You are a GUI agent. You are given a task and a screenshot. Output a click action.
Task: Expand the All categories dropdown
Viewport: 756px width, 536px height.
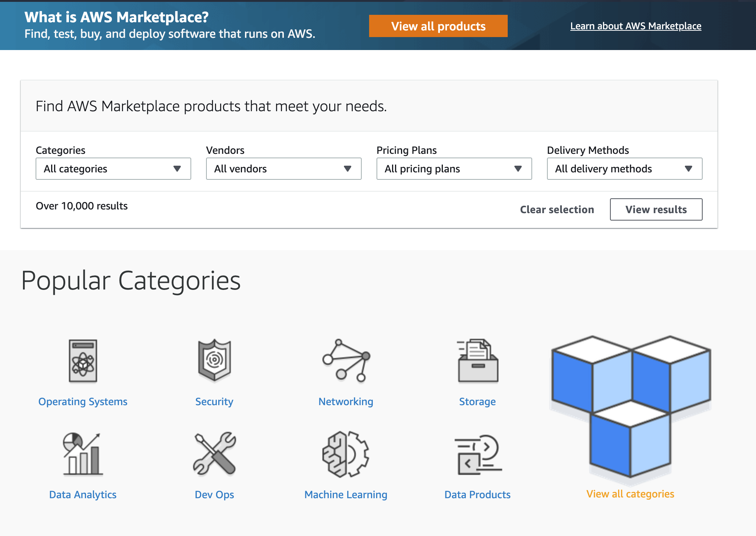[113, 169]
